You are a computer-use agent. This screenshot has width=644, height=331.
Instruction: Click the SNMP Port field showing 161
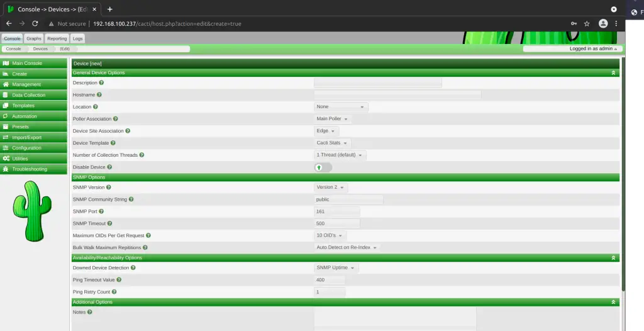337,211
